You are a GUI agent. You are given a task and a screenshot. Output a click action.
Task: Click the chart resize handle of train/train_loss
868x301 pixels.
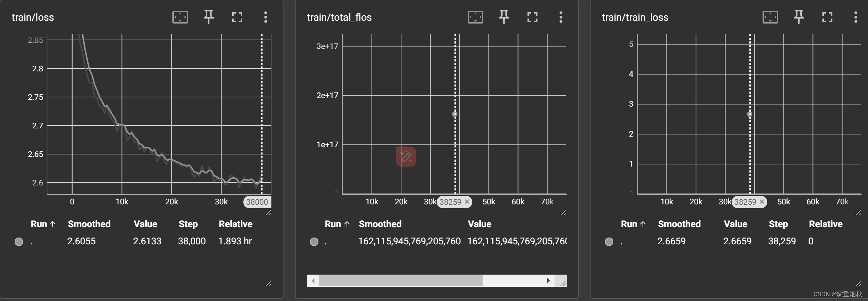[858, 213]
